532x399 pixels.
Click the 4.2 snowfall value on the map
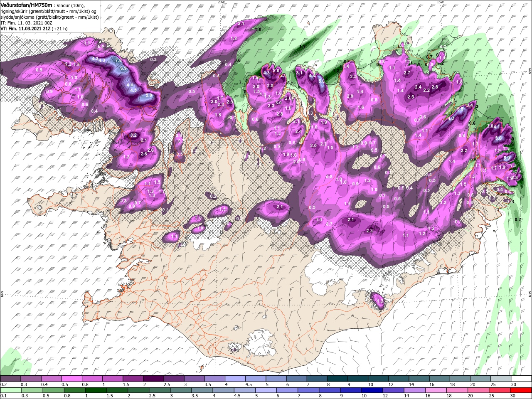pyautogui.click(x=450, y=119)
